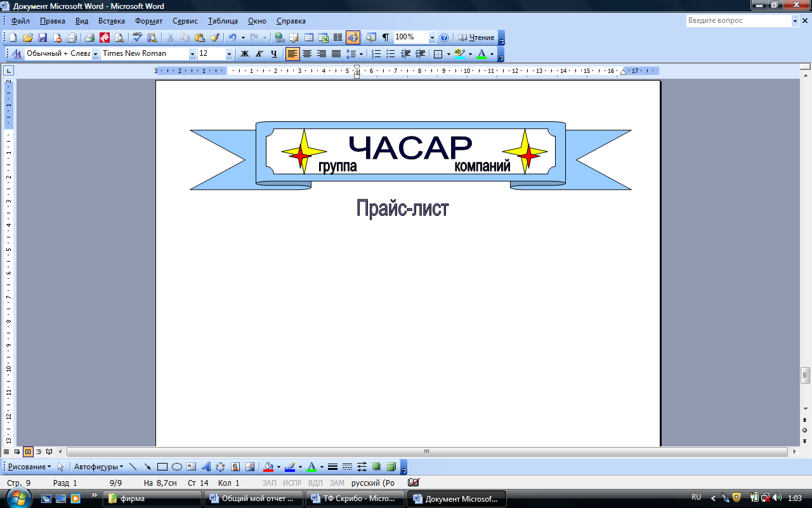Select the Oval drawing tool
812x508 pixels.
click(177, 467)
